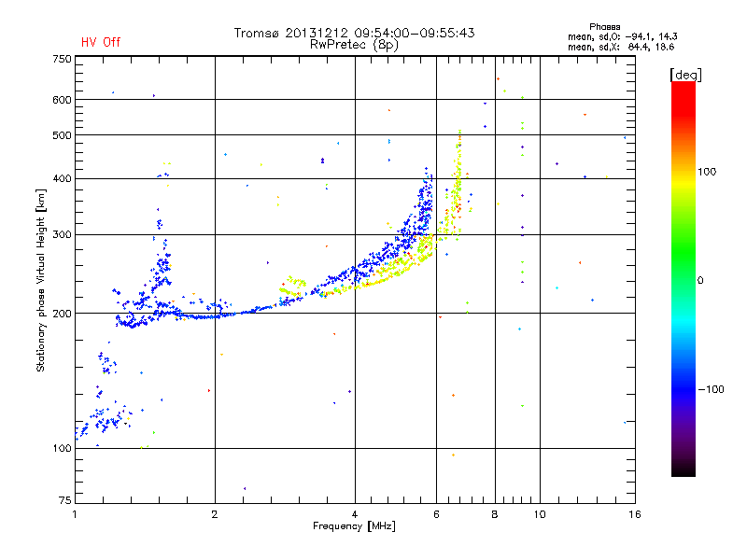Click the 4 MHz x-axis tick label

355,514
